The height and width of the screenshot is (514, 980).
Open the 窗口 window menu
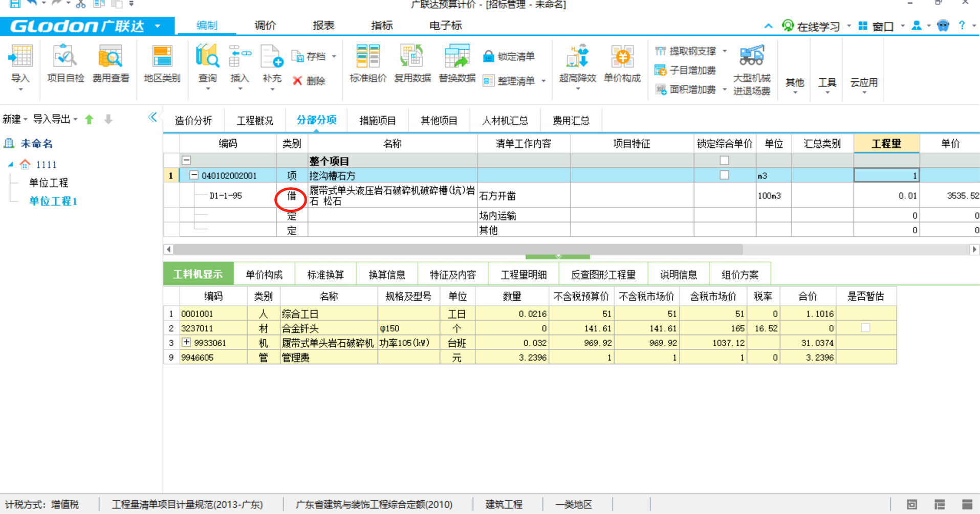tap(883, 26)
